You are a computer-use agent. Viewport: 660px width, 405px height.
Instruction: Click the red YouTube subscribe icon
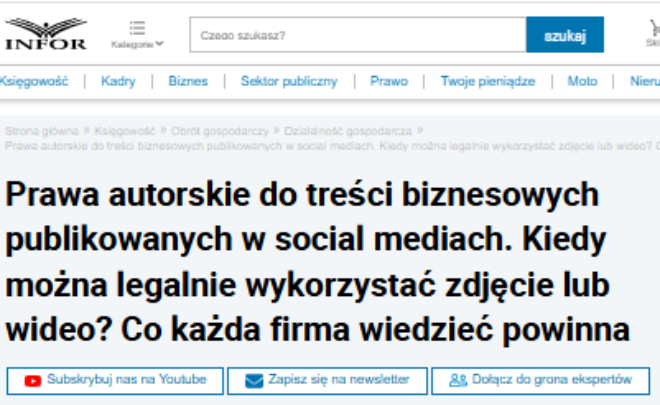pyautogui.click(x=33, y=380)
